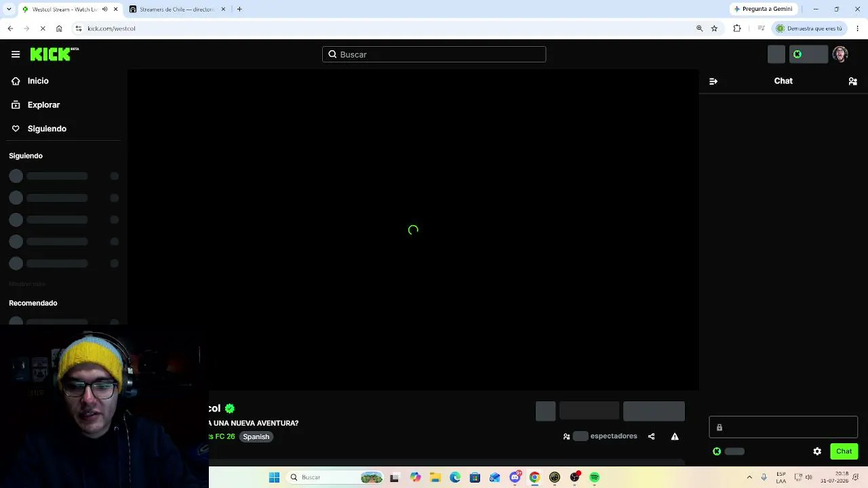Open the browser zoom magnifier in address bar
The width and height of the screenshot is (868, 488).
click(699, 28)
